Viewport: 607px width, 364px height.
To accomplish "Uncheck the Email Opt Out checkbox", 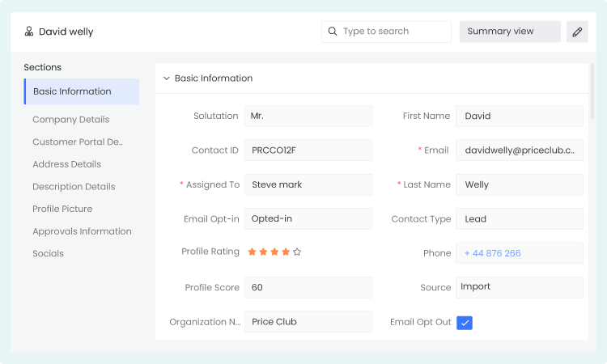I will pos(465,322).
